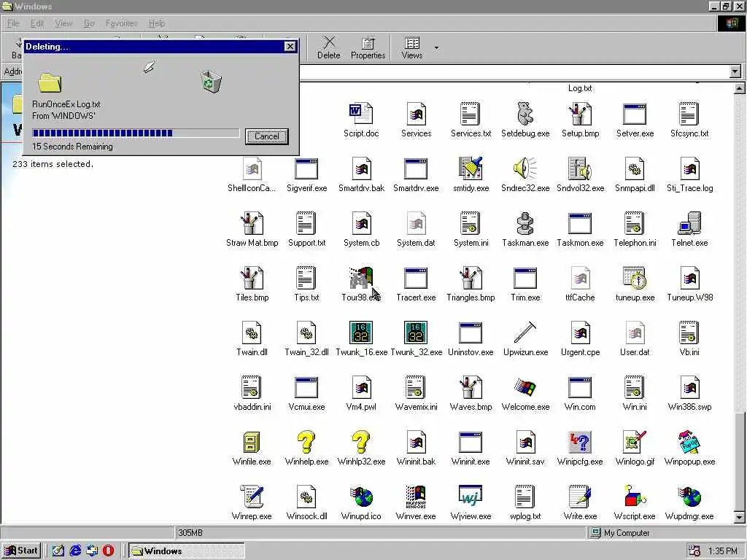Image resolution: width=747 pixels, height=560 pixels.
Task: Select the Tour98.exe icon
Action: tap(360, 278)
